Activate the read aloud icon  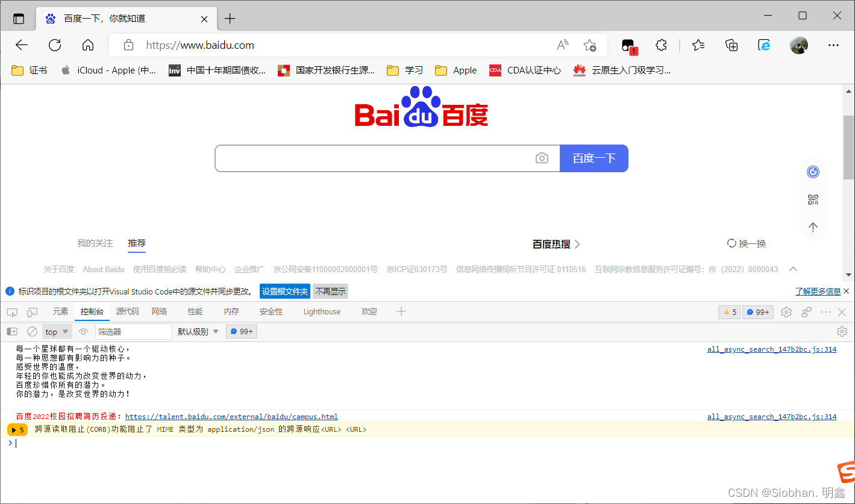point(562,45)
